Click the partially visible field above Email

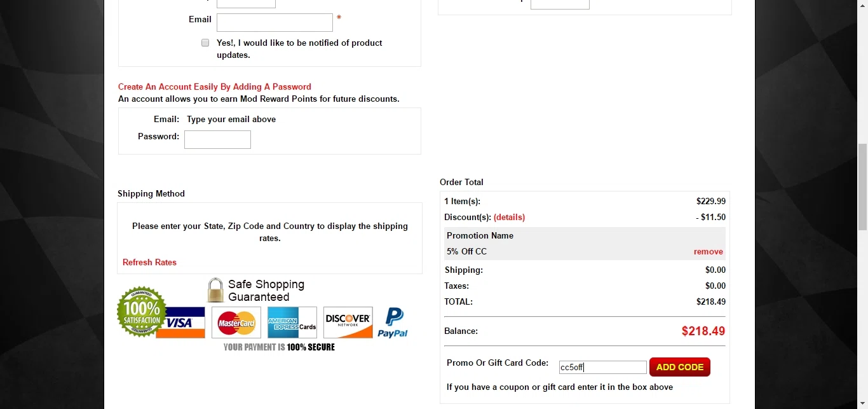[x=246, y=4]
